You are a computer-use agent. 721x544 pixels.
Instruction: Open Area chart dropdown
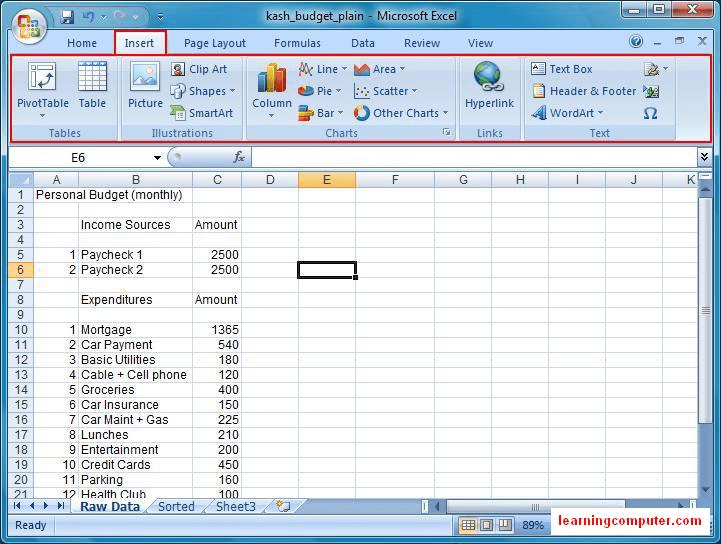pyautogui.click(x=380, y=69)
